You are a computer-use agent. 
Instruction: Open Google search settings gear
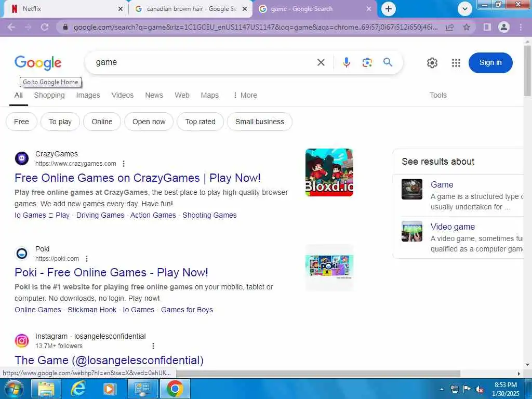[432, 63]
